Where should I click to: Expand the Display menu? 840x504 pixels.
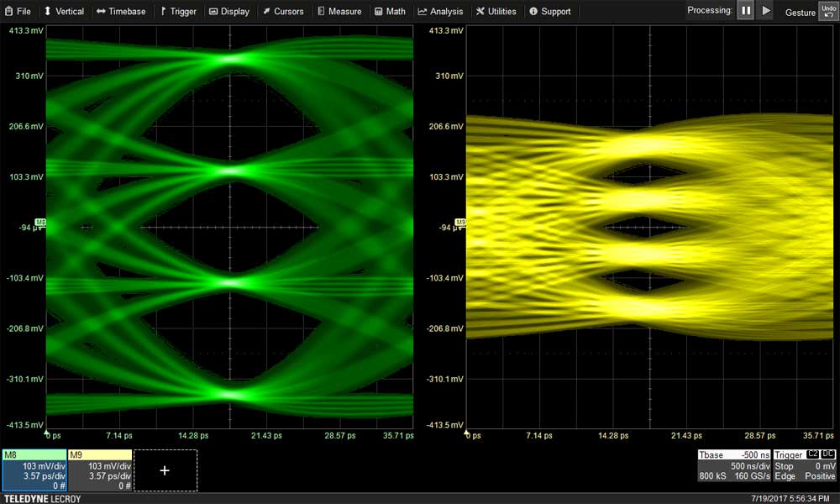pos(229,12)
